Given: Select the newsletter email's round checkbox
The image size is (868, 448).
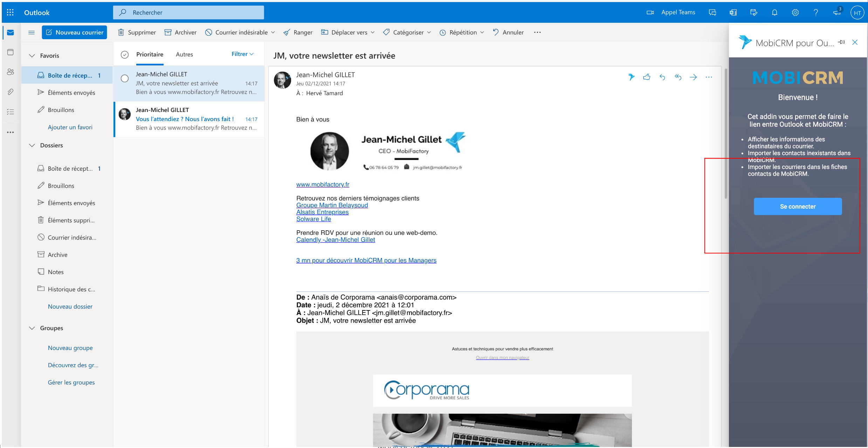Looking at the screenshot, I should click(x=125, y=78).
